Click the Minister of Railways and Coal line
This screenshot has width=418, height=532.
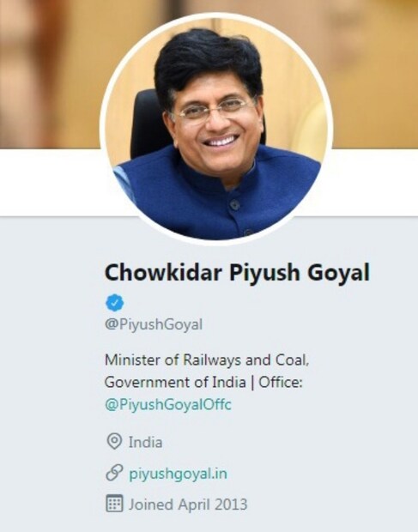(x=207, y=360)
